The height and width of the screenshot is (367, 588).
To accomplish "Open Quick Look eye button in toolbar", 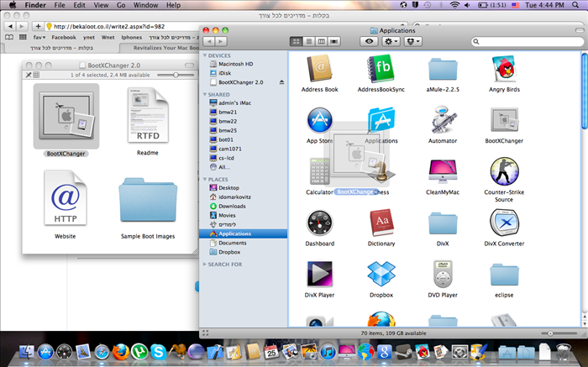I will click(369, 41).
